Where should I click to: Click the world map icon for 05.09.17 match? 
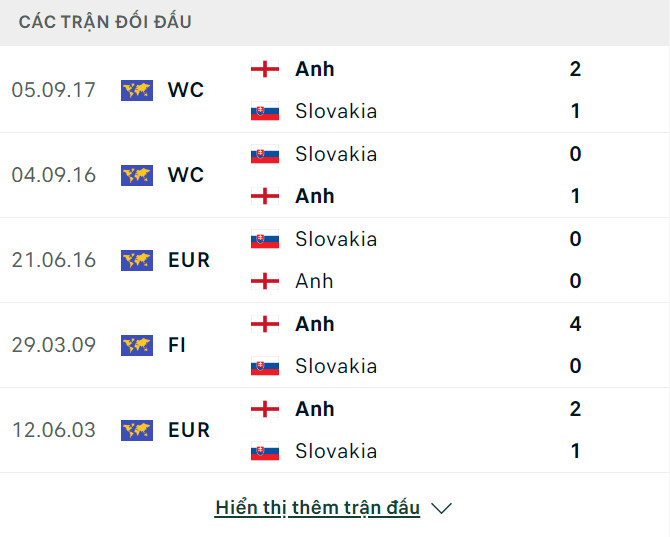pyautogui.click(x=136, y=90)
